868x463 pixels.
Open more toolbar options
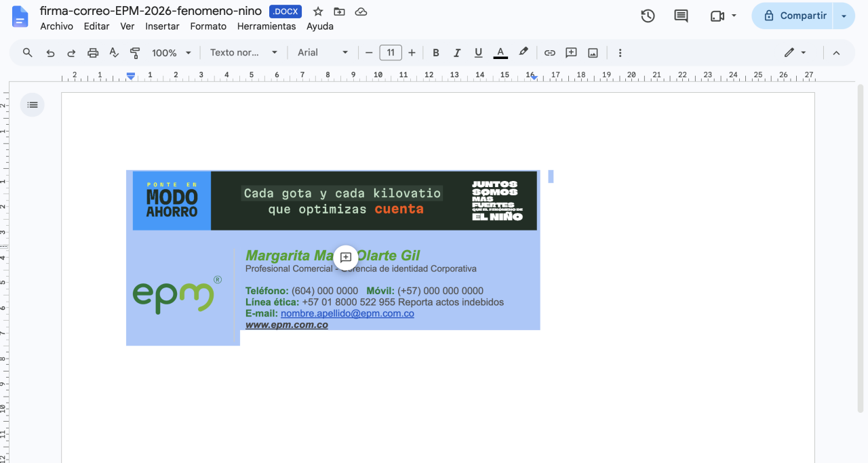click(x=620, y=52)
